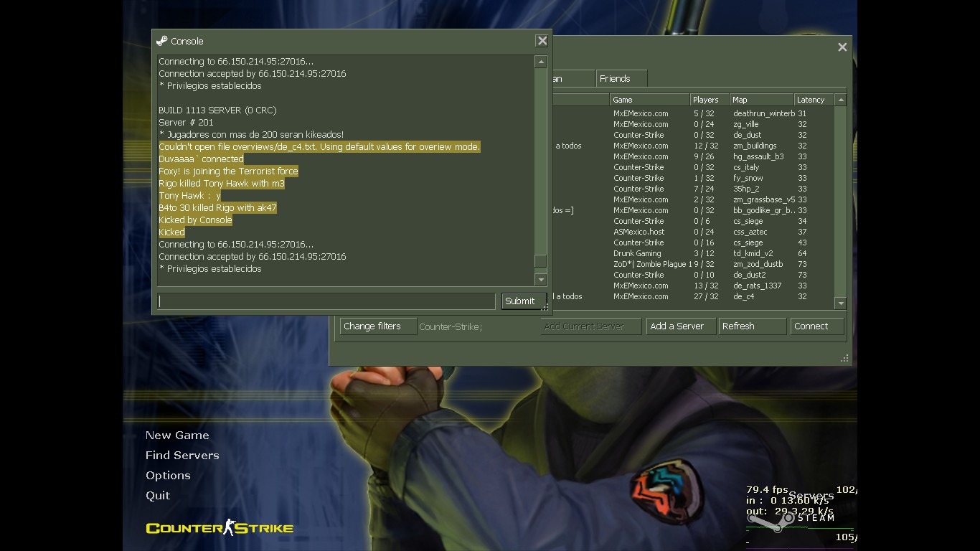This screenshot has width=980, height=551.
Task: Submit the console command
Action: coord(524,301)
